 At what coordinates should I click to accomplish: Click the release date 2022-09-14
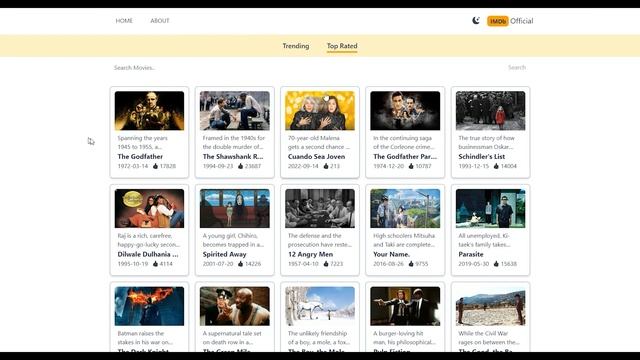coord(303,166)
